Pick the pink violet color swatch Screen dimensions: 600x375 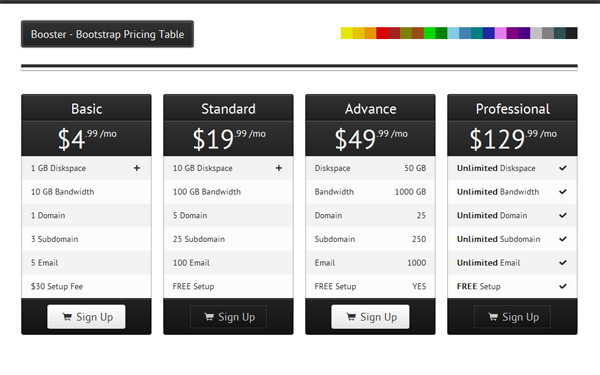click(501, 33)
